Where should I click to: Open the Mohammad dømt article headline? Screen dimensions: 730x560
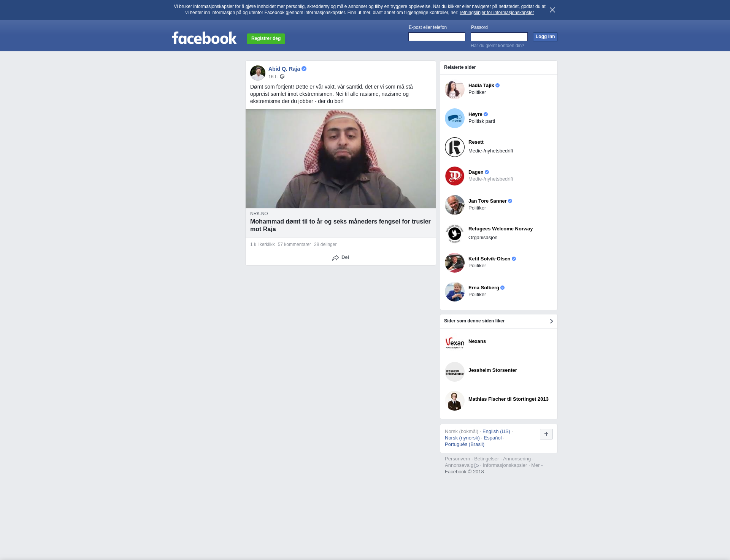tap(340, 225)
